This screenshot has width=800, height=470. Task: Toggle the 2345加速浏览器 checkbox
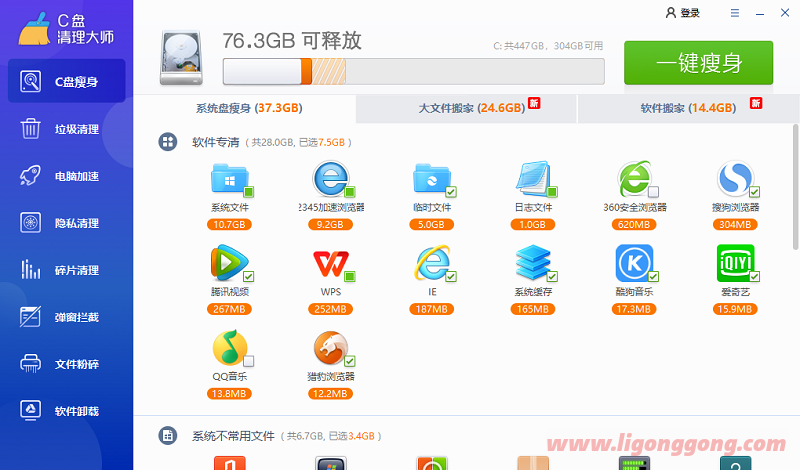(x=350, y=192)
